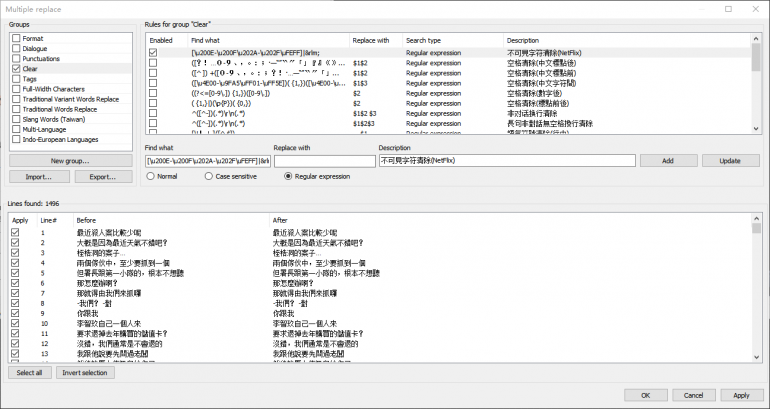Screen dimensions: 770x409
Task: Uncheck the Clear group checkbox
Action: click(x=16, y=69)
